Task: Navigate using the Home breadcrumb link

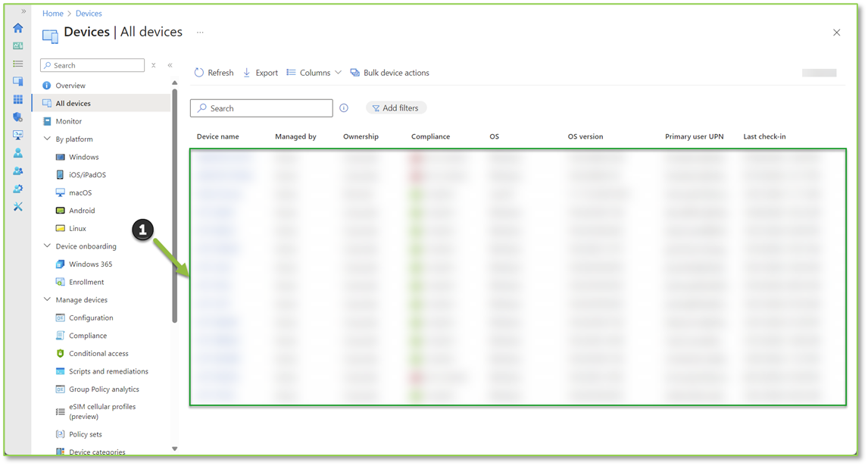Action: click(53, 13)
